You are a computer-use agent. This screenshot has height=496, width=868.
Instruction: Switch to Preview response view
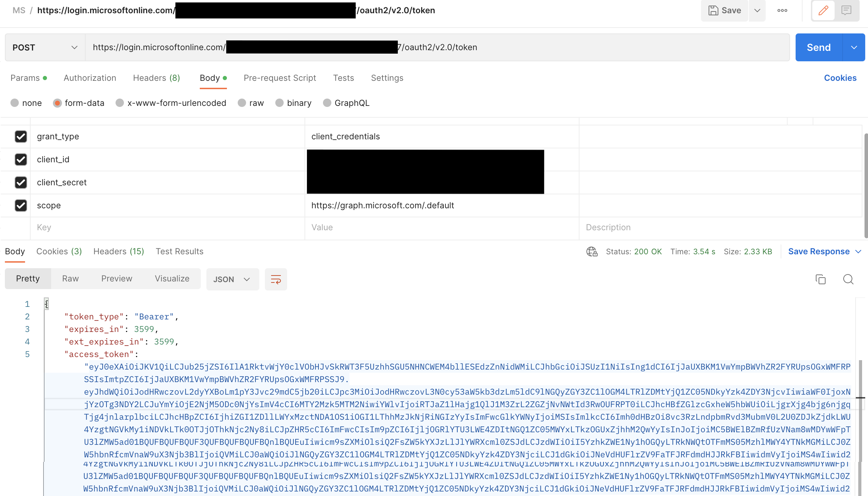click(x=117, y=279)
